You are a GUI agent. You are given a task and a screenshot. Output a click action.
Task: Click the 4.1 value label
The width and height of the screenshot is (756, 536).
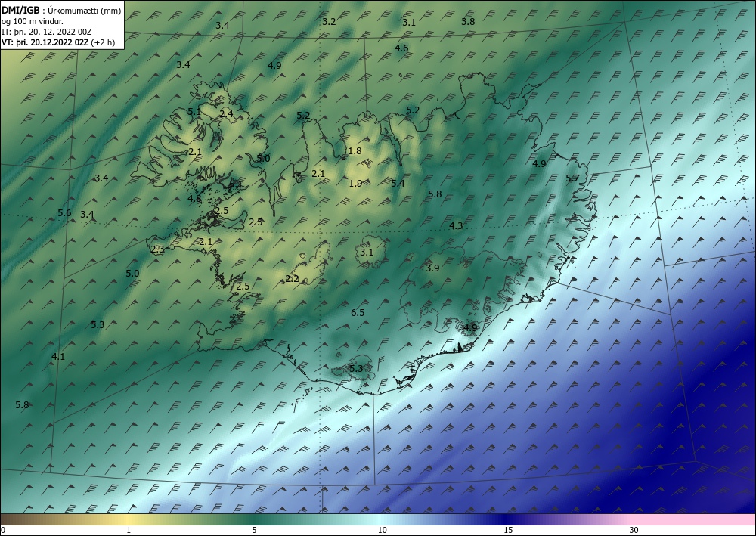58,357
